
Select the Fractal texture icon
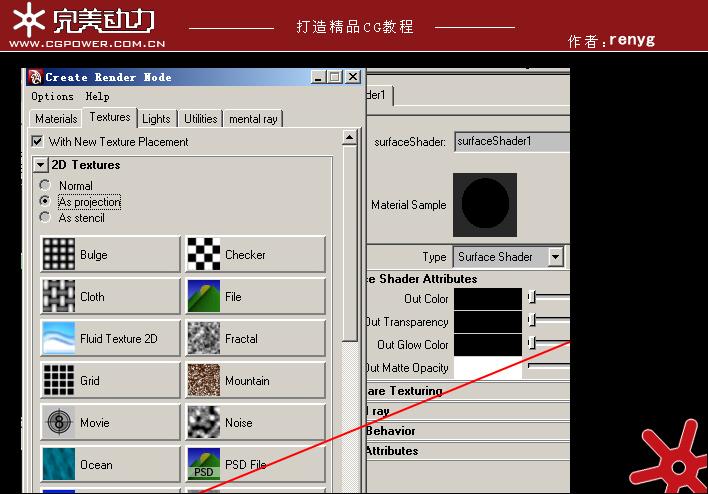point(204,338)
